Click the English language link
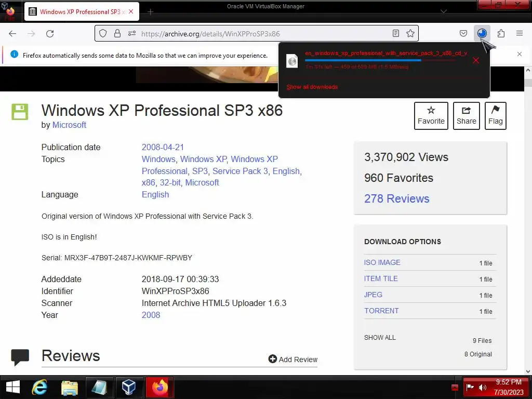The height and width of the screenshot is (399, 532). (x=155, y=194)
